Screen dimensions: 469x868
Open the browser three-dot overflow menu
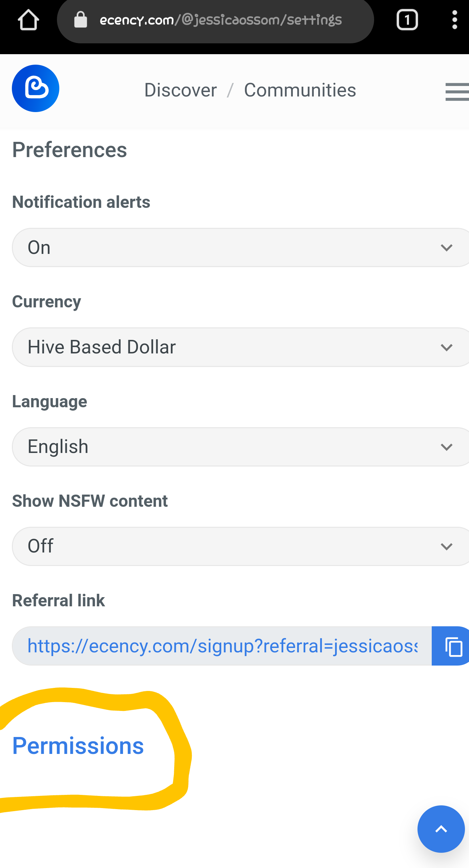(454, 20)
